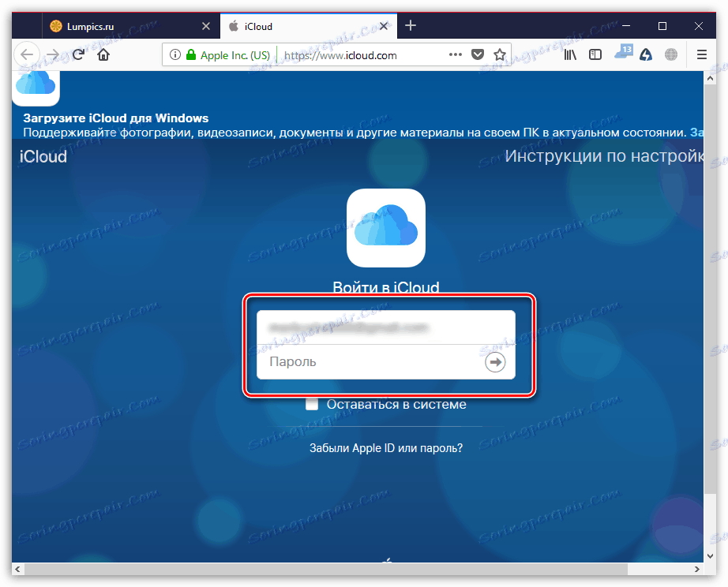
Task: Click iCloud for Windows banner icon
Action: (x=36, y=88)
